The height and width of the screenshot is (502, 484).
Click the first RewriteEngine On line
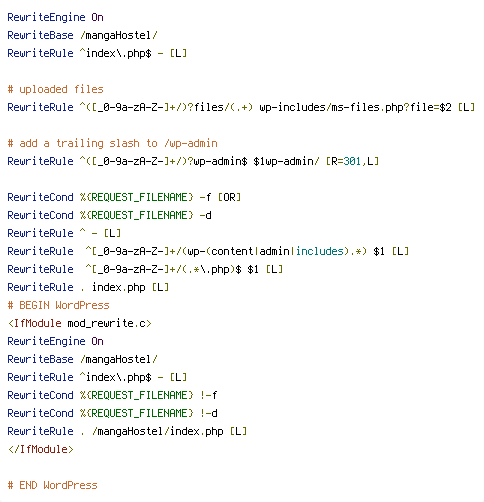pos(55,17)
